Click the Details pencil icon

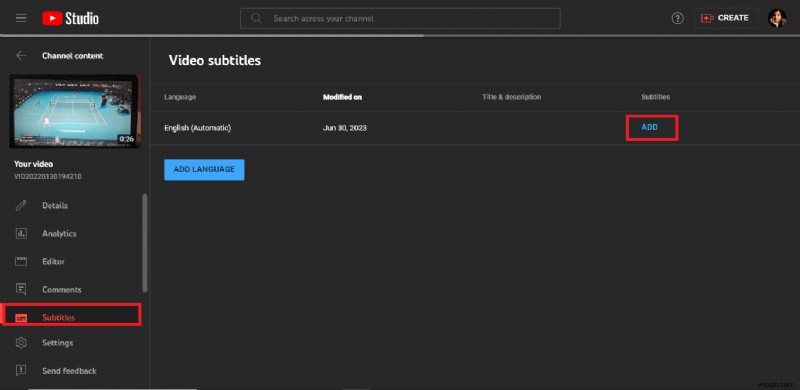pyautogui.click(x=21, y=206)
